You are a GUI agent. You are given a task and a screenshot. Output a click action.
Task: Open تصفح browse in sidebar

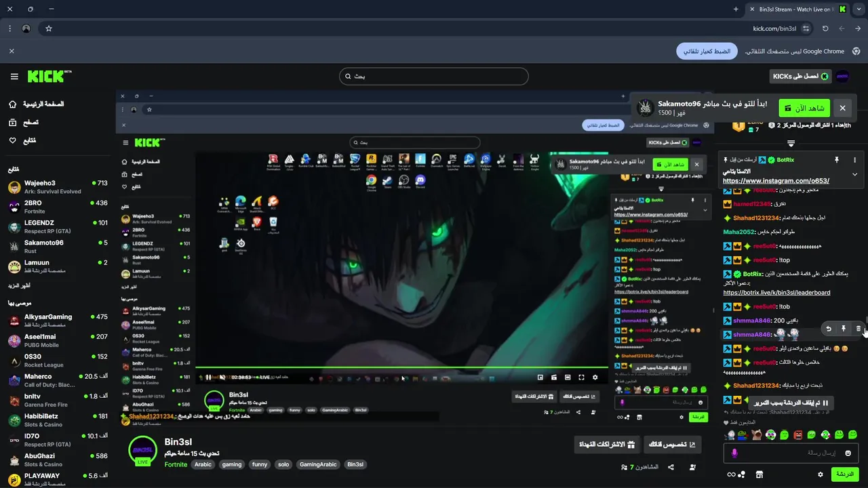24,123
